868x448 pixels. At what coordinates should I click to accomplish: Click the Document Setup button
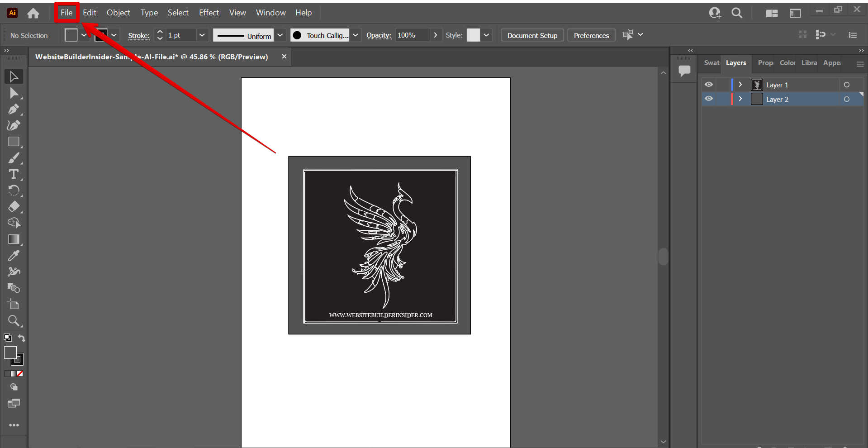pos(532,35)
